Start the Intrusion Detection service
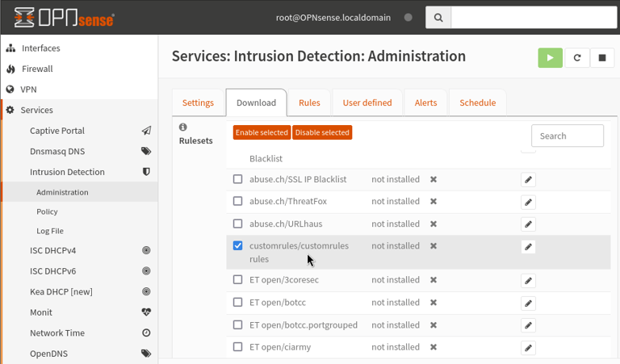This screenshot has width=620, height=364. 550,57
